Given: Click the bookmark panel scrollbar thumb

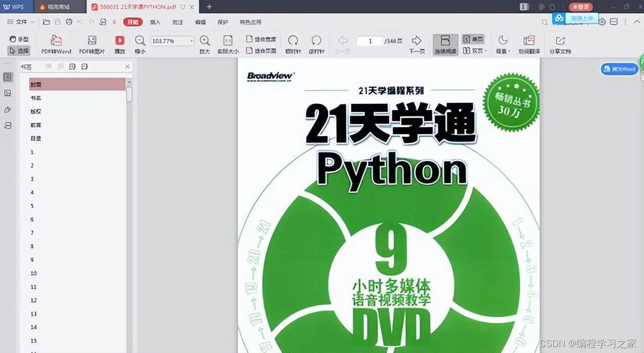Looking at the screenshot, I should click(129, 94).
